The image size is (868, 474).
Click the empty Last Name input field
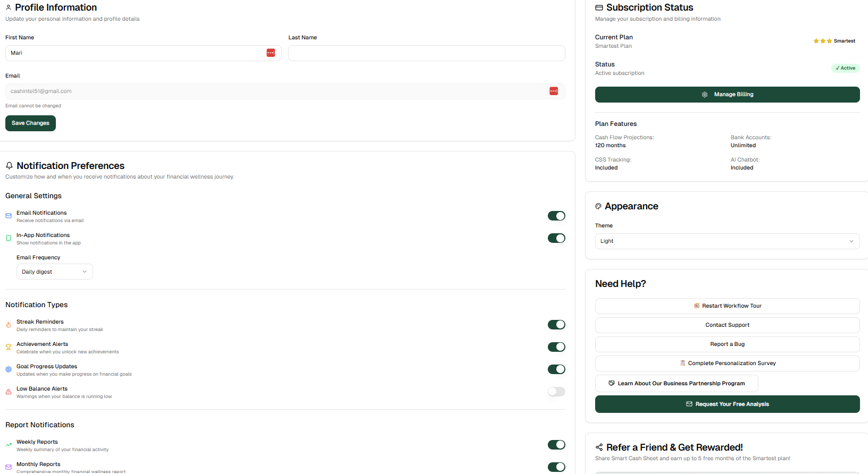click(427, 53)
